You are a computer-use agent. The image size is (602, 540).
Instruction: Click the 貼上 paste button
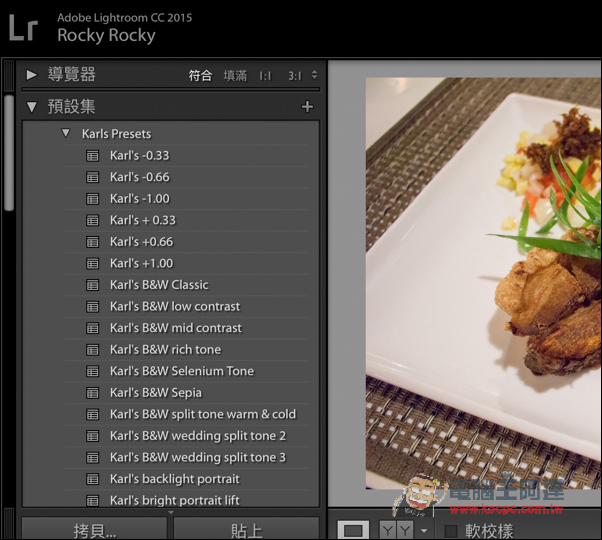[246, 530]
